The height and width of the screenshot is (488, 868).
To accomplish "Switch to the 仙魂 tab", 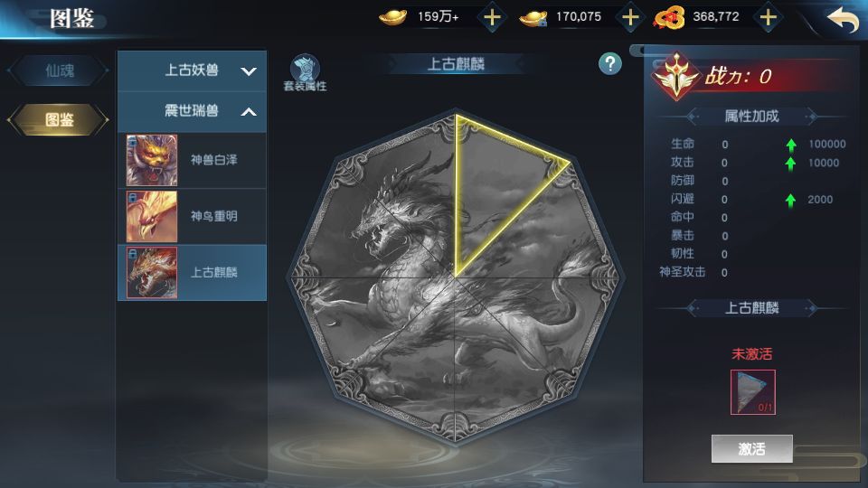I will (59, 70).
